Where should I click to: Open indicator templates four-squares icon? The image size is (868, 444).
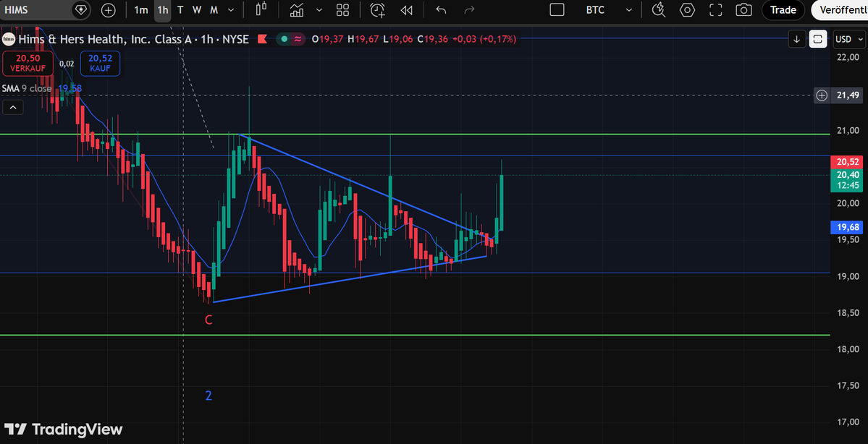click(x=343, y=10)
